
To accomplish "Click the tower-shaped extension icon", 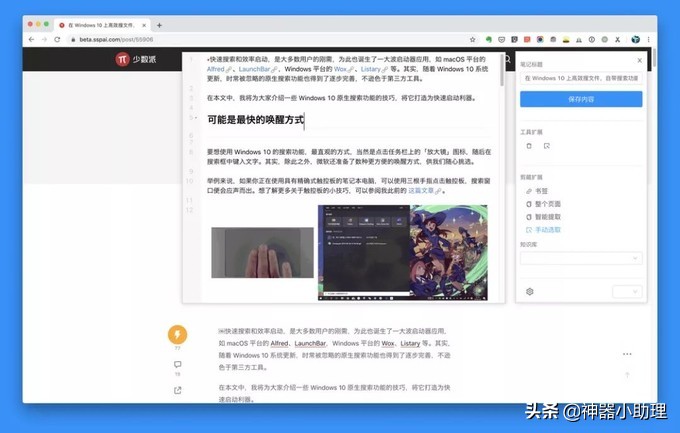I will [x=579, y=39].
